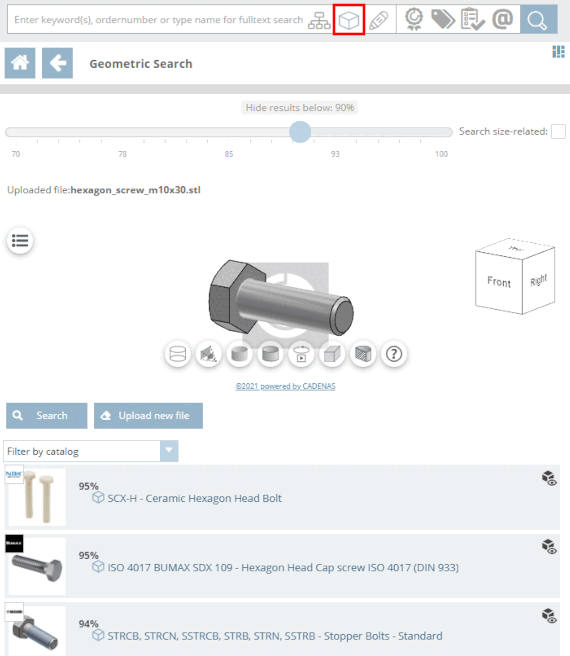Open SCX-H - Ceramic Hexagon Head Bolt
The height and width of the screenshot is (656, 570).
tap(194, 498)
